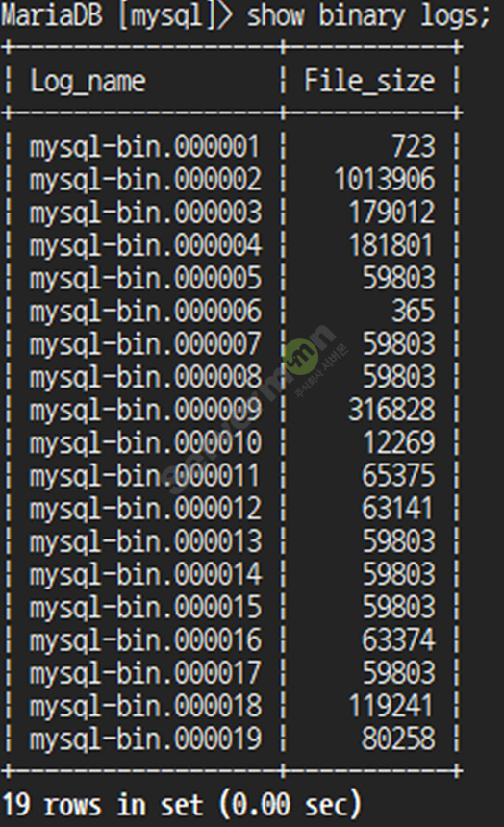Select the file size 80258
The image size is (504, 827).
[x=399, y=739]
